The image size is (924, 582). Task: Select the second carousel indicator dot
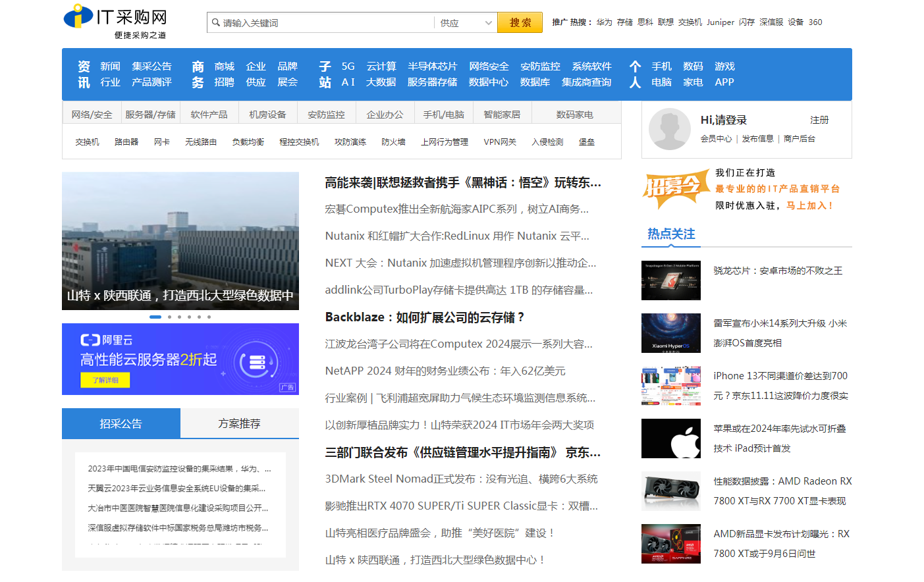click(169, 317)
